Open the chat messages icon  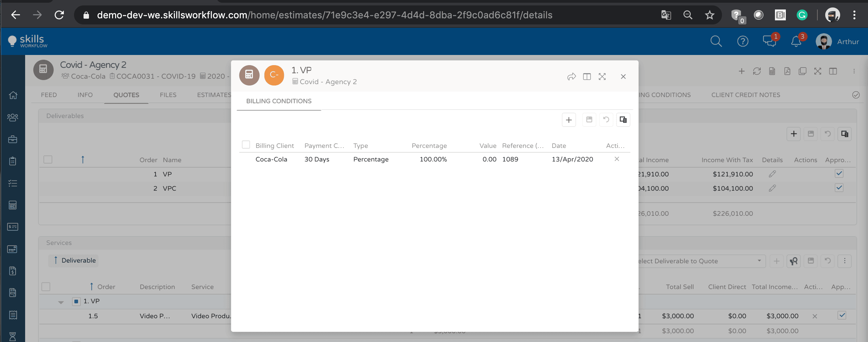(769, 41)
